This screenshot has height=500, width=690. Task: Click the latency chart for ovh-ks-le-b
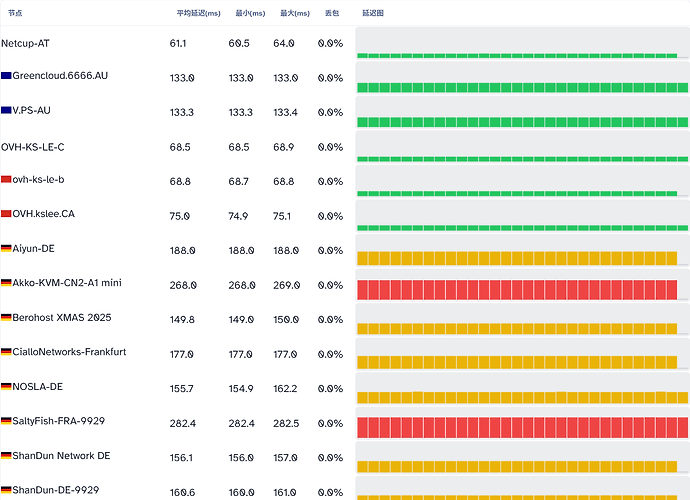pyautogui.click(x=522, y=181)
